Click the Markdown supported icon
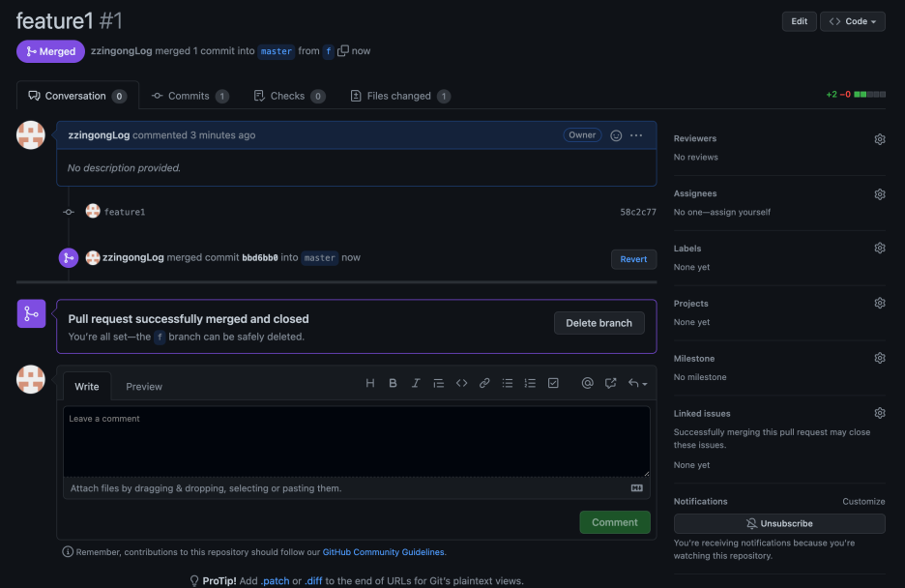 pyautogui.click(x=636, y=488)
